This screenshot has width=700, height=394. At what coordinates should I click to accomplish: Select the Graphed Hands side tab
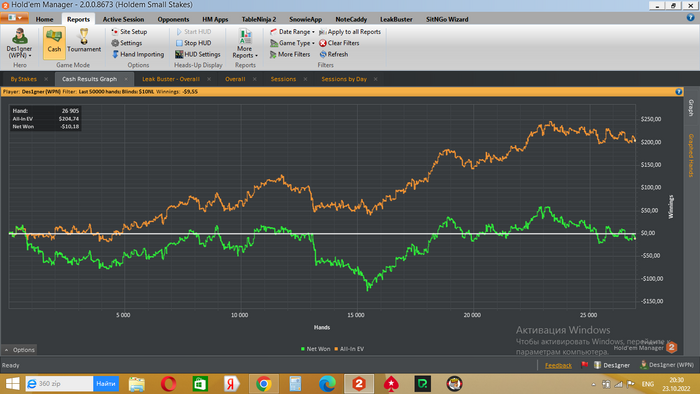pos(691,155)
